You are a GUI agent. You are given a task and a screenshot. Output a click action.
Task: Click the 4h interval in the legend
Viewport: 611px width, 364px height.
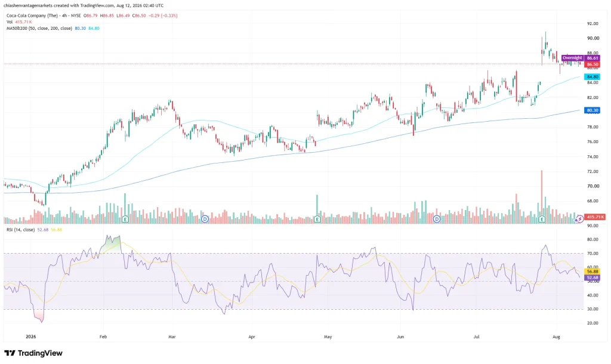[x=64, y=16]
